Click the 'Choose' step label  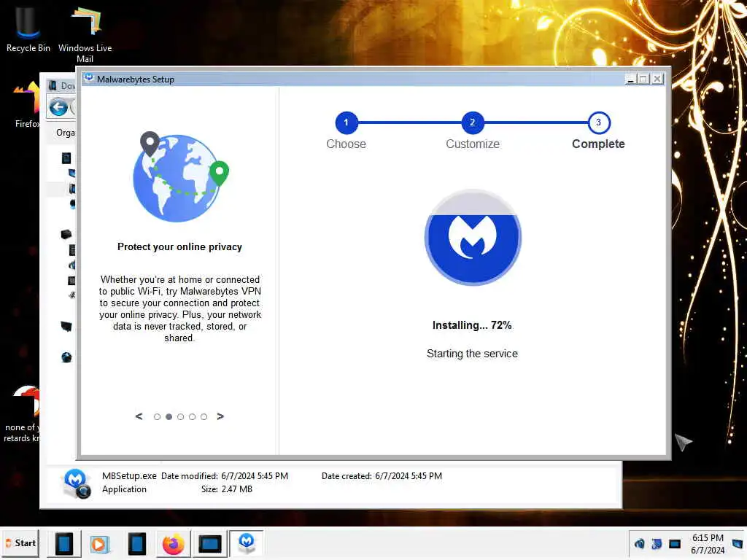click(x=347, y=144)
